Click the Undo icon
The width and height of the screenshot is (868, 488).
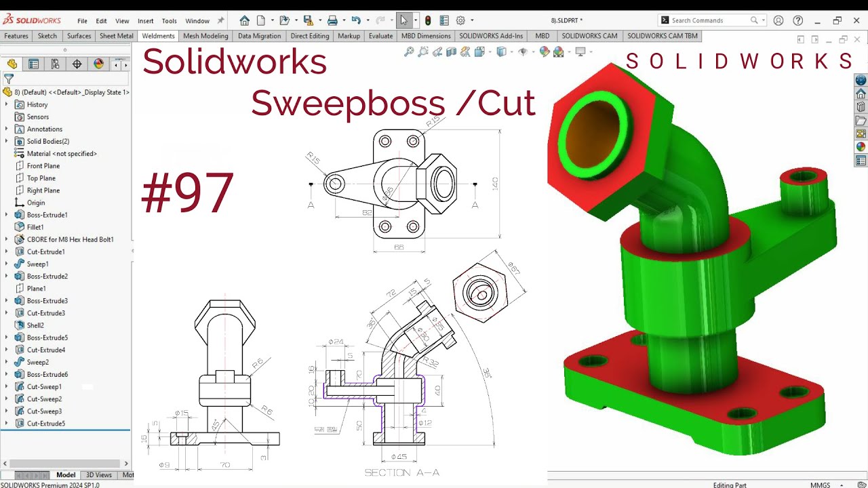click(x=356, y=20)
